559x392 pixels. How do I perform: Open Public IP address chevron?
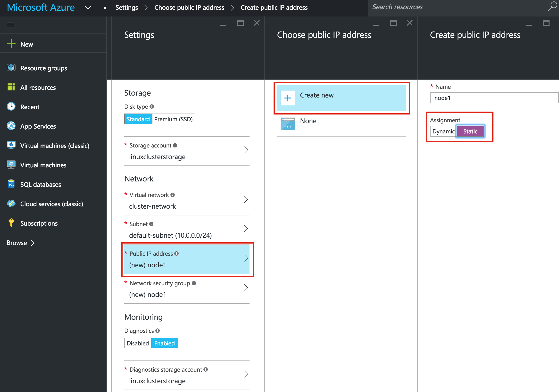[246, 258]
